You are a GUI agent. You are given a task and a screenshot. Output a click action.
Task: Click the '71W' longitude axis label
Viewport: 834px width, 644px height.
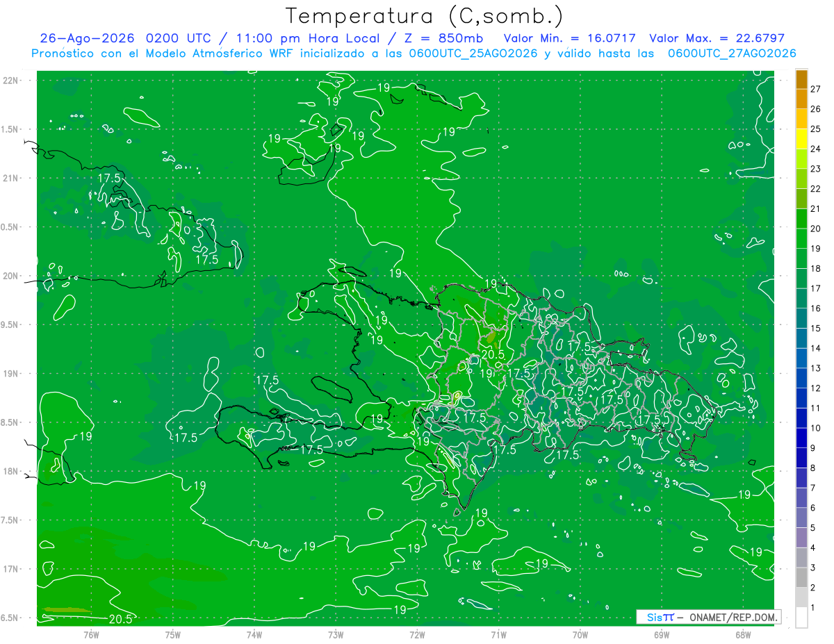point(498,635)
